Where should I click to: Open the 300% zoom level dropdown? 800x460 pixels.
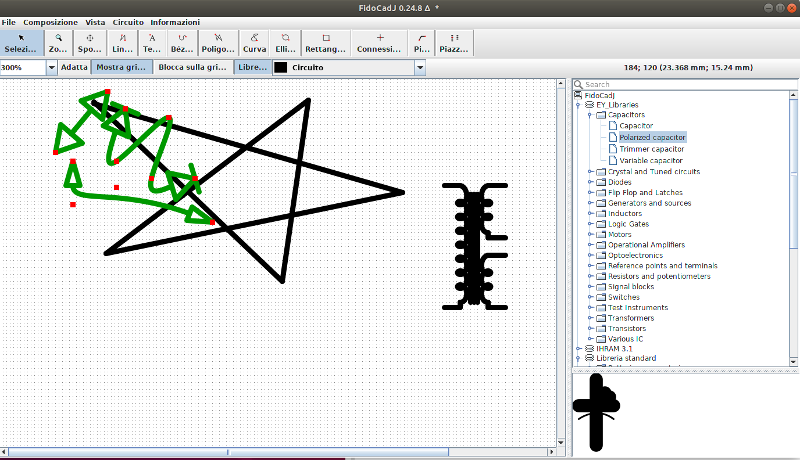pyautogui.click(x=51, y=67)
